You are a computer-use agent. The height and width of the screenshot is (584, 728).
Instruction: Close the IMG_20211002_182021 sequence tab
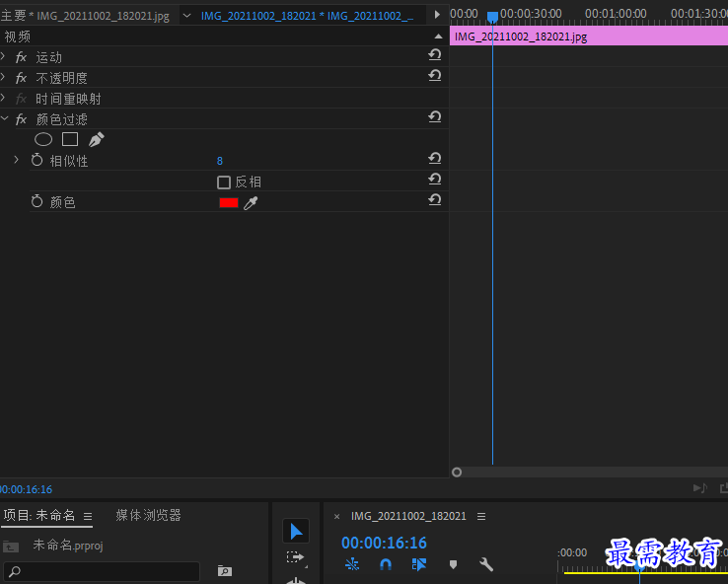coord(337,516)
